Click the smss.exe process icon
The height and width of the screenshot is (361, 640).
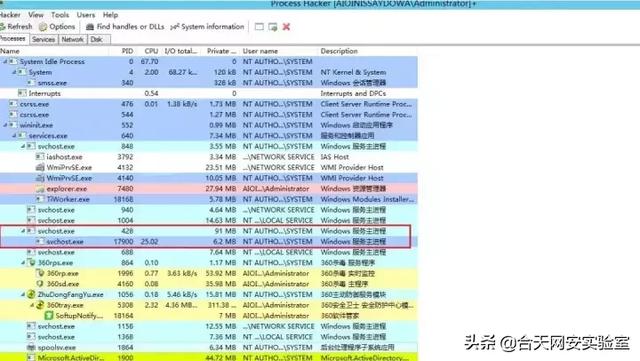point(31,83)
